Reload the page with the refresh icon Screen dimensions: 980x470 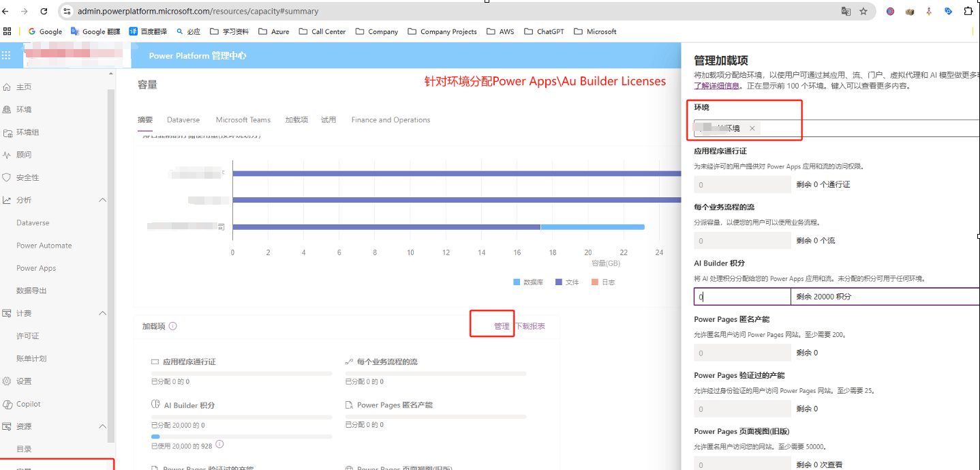44,11
